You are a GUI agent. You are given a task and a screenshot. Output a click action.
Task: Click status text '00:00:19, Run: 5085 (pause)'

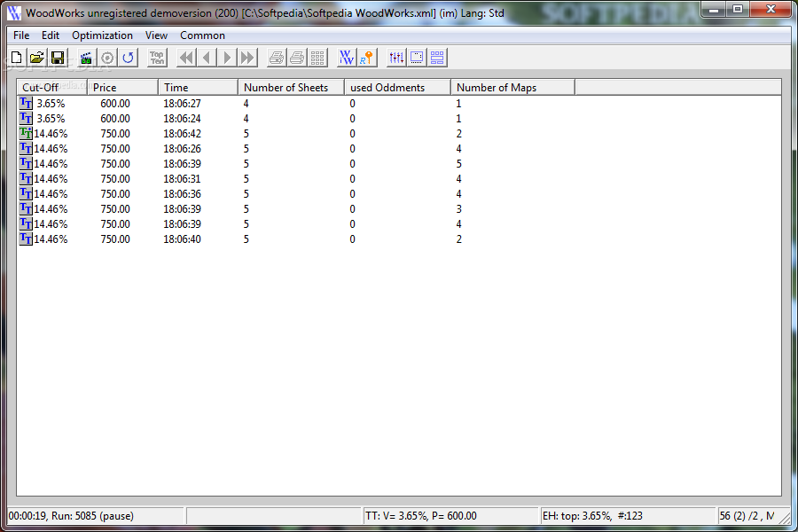point(71,516)
